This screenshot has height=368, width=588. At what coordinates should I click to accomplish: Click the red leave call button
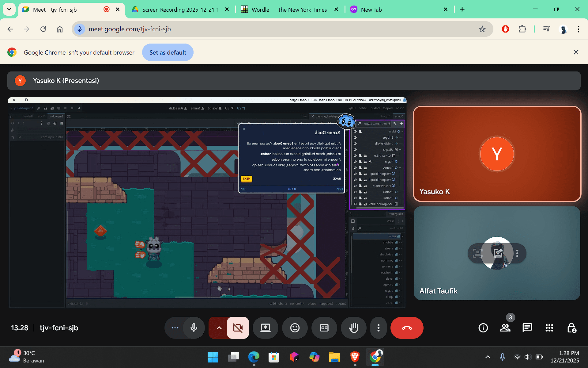point(407,328)
